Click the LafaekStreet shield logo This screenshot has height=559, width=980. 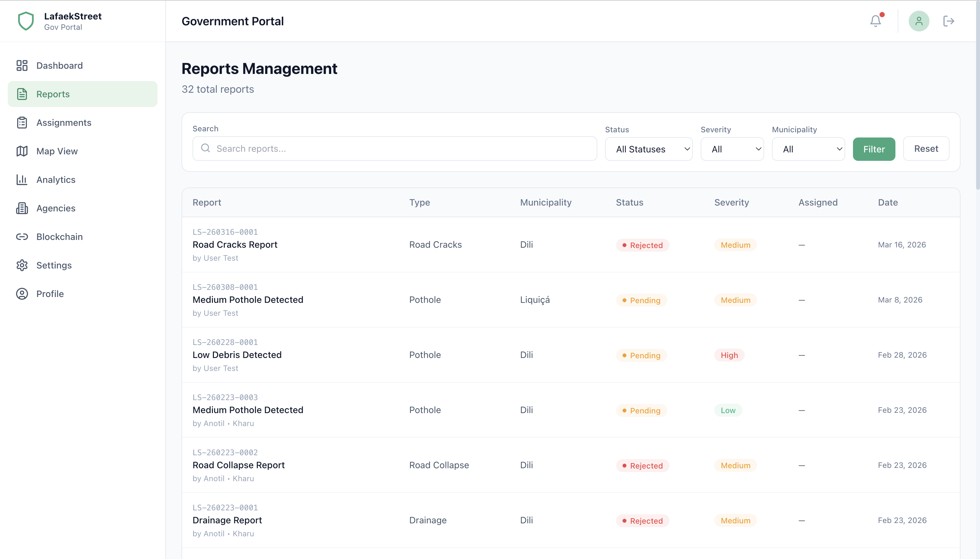(26, 21)
